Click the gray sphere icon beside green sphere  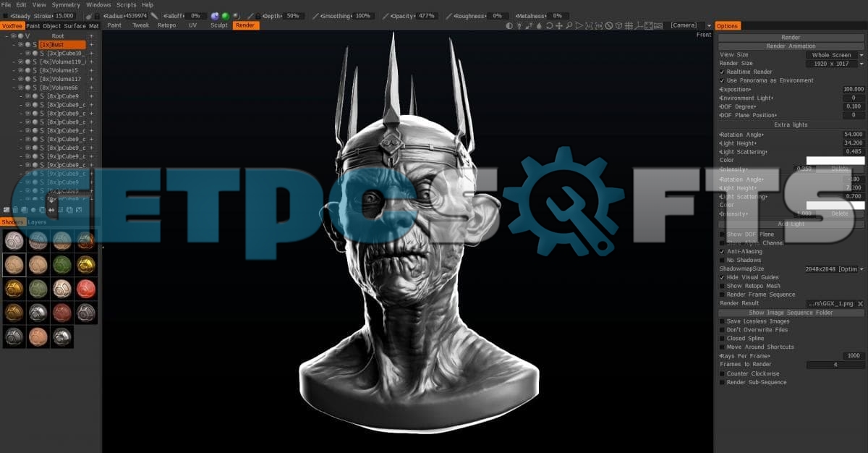[236, 15]
